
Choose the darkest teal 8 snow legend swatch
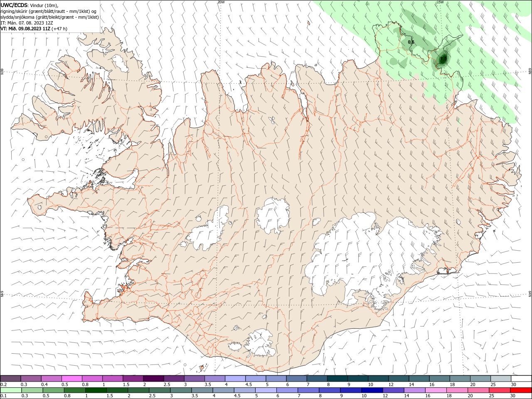pyautogui.click(x=337, y=378)
